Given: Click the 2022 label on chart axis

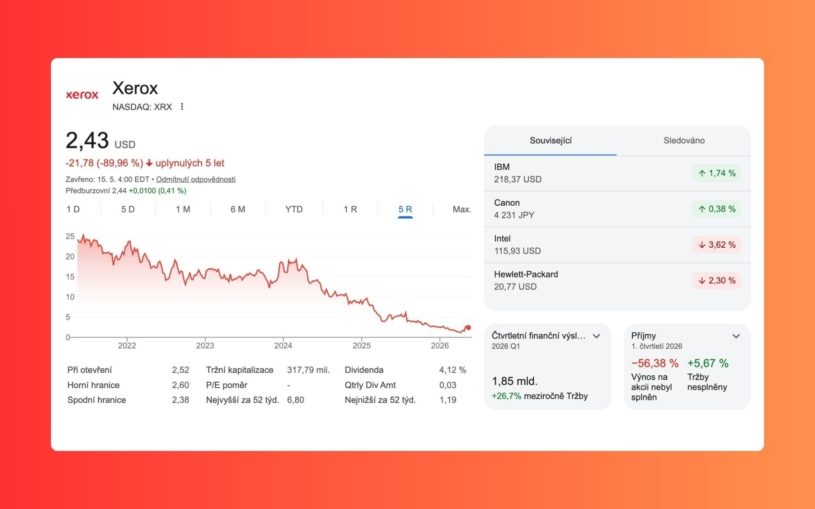Looking at the screenshot, I should [127, 345].
